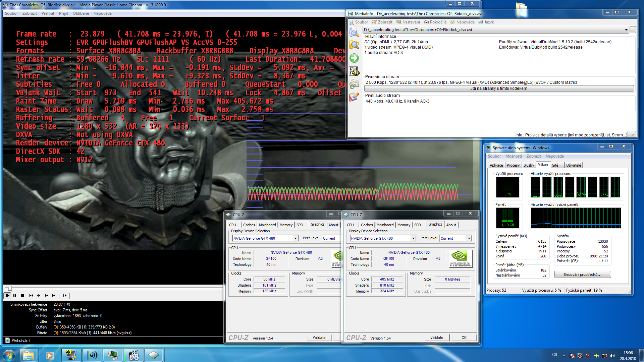The image size is (644, 362).
Task: Open About tab in front CPU-Z window
Action: tap(451, 225)
